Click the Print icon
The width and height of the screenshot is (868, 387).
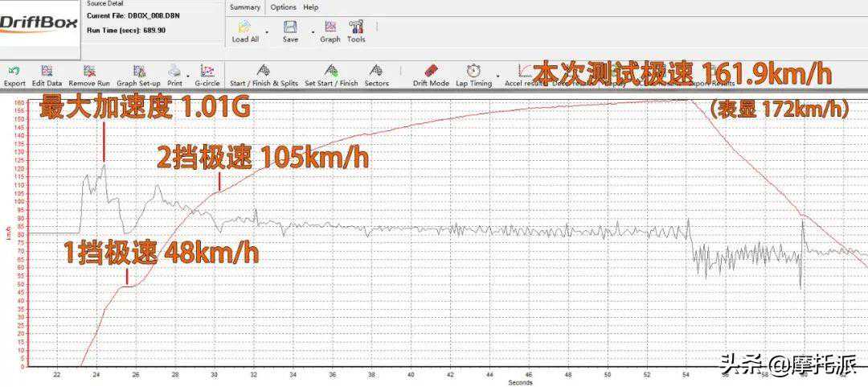coord(174,72)
